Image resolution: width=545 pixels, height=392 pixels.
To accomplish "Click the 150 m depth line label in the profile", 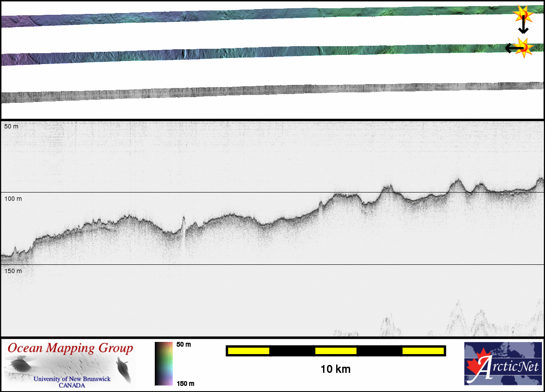I will click(13, 271).
